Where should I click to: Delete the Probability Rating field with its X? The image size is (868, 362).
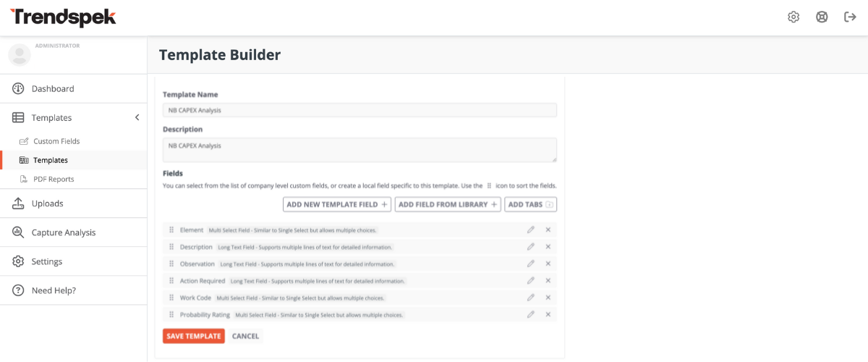pos(548,314)
